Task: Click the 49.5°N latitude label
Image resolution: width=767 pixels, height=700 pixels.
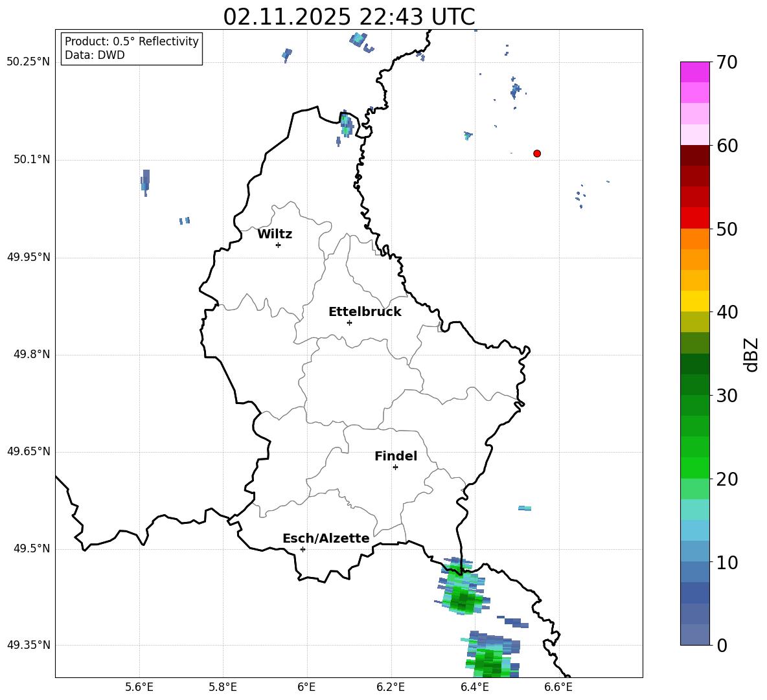Action: (x=32, y=548)
